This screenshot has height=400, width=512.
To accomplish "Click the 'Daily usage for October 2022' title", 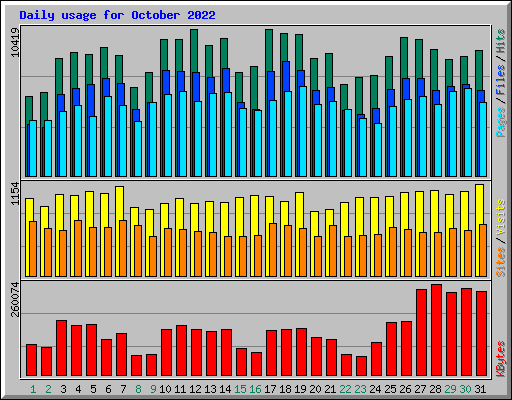I will pyautogui.click(x=117, y=15).
